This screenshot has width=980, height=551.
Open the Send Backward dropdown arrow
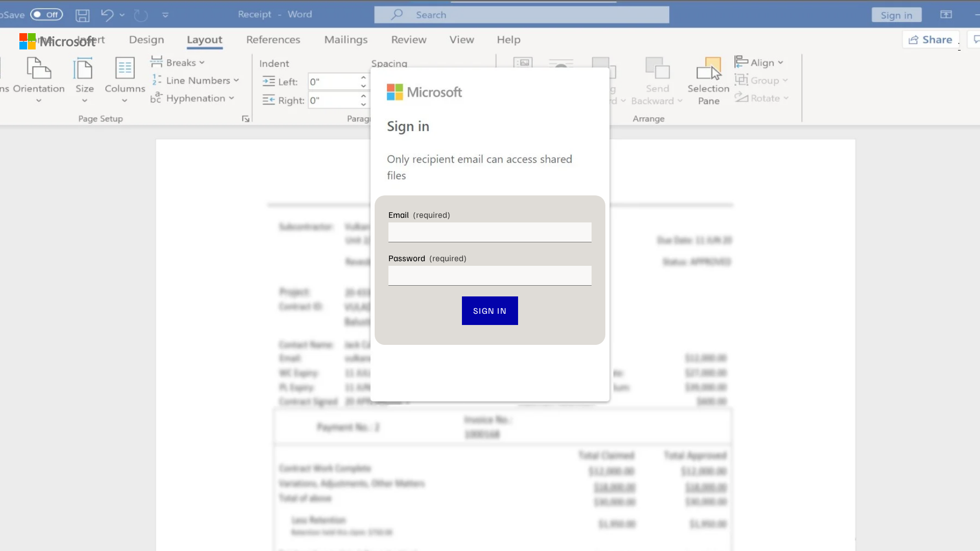point(680,101)
